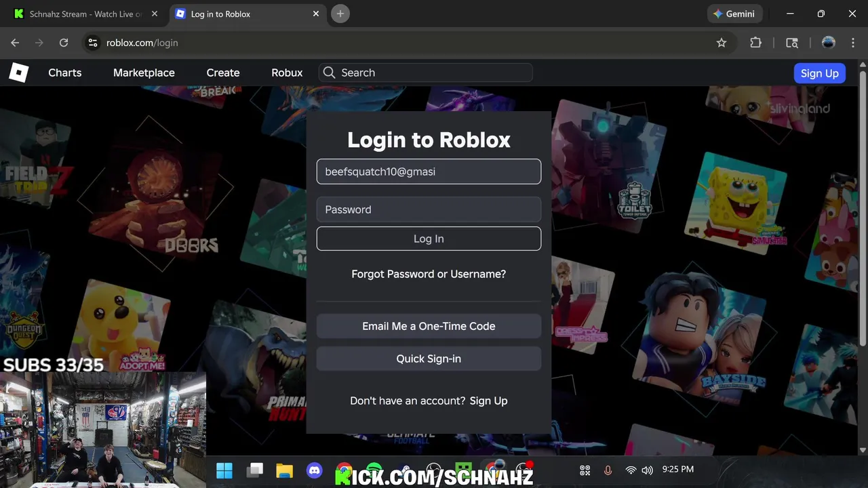Open the tab search media icon in toolbar
868x488 pixels.
coord(792,43)
